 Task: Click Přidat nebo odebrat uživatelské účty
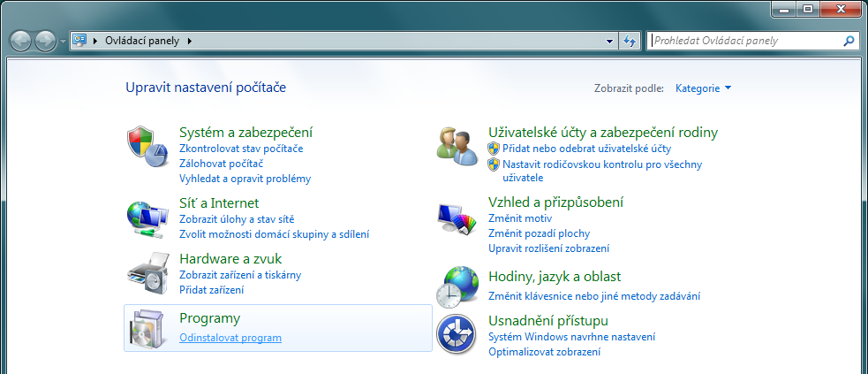[x=587, y=149]
